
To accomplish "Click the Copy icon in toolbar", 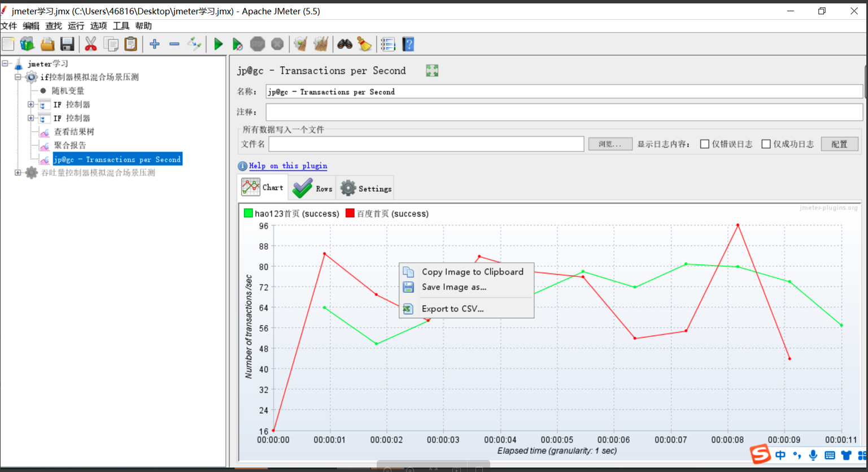I will coord(111,44).
